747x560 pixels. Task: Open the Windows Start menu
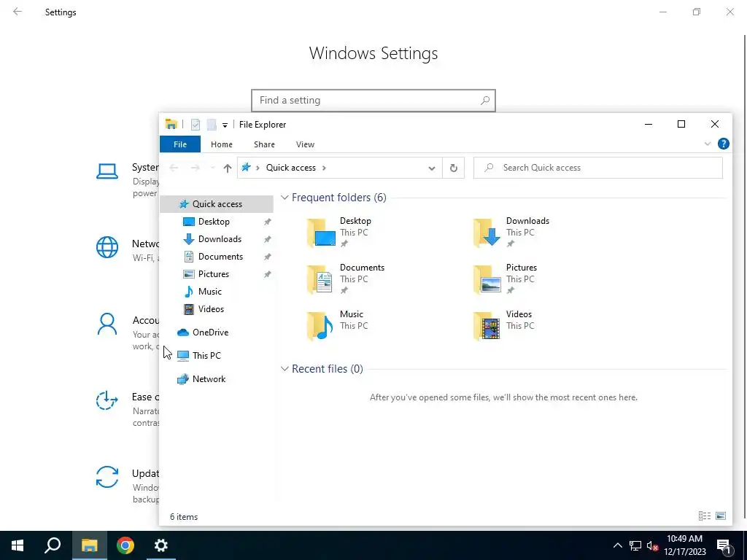(18, 545)
